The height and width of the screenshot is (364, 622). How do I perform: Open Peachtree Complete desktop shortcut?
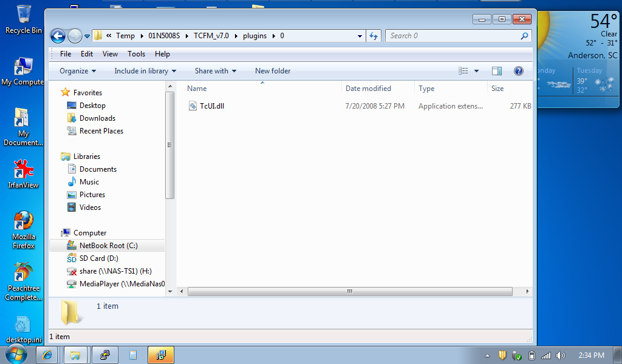coord(24,281)
